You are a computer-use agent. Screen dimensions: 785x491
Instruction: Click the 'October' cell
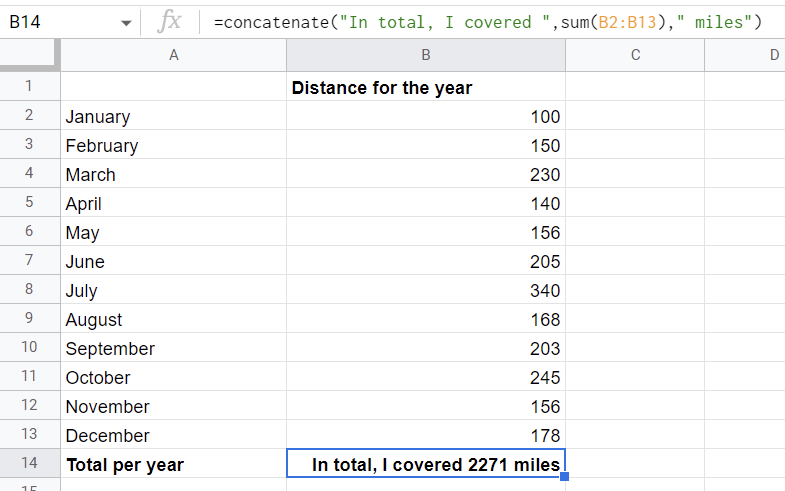[x=174, y=377]
